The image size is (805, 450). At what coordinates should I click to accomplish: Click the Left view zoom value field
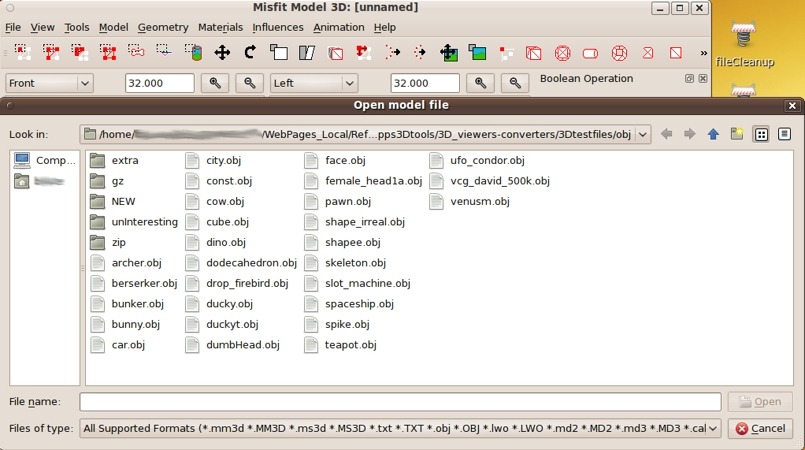pos(425,83)
